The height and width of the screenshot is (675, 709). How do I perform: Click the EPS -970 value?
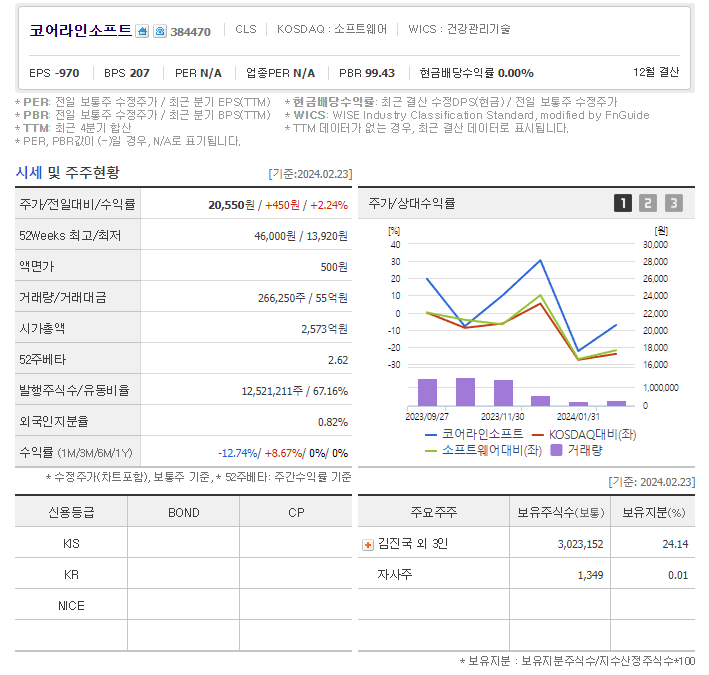(54, 73)
